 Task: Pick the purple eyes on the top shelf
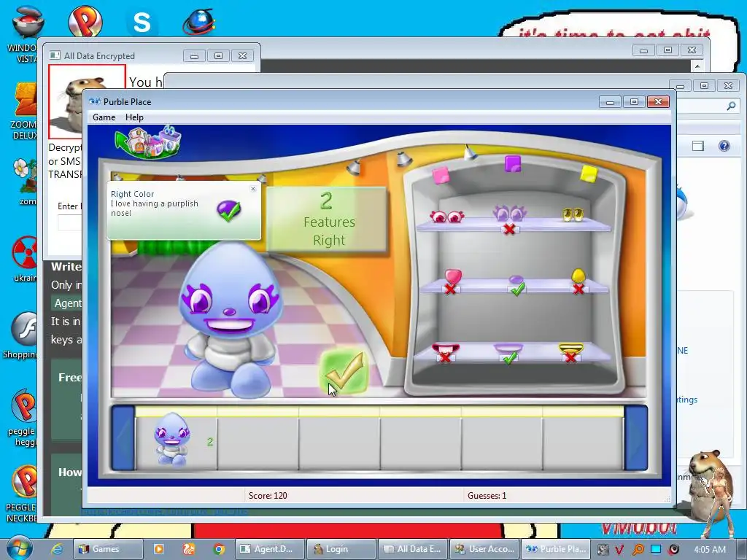[508, 213]
